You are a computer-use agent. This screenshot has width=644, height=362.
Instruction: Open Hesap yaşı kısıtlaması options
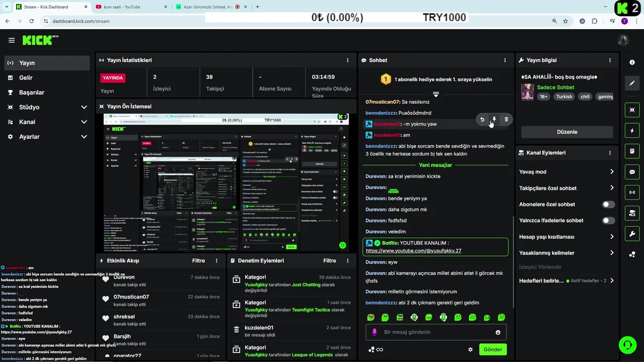point(567,237)
